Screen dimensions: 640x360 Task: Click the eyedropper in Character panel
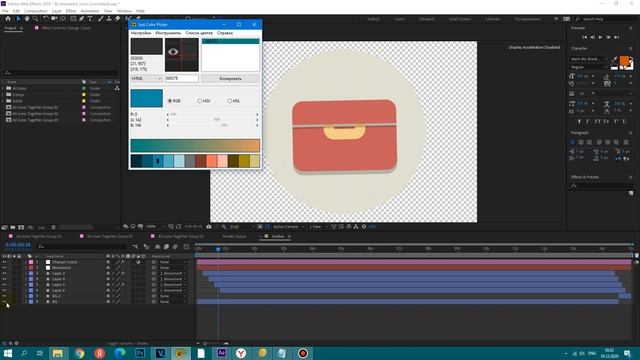tap(614, 59)
